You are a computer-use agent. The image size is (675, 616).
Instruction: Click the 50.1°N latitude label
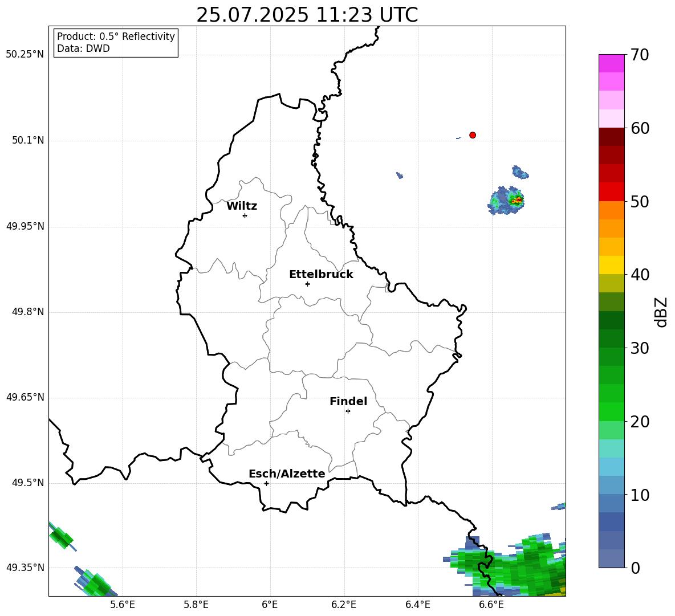pyautogui.click(x=28, y=141)
